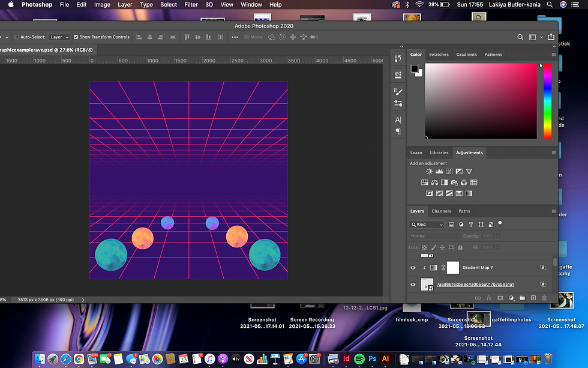This screenshot has width=588, height=368.
Task: Toggle pixel layer filter in Layers panel
Action: click(x=451, y=225)
